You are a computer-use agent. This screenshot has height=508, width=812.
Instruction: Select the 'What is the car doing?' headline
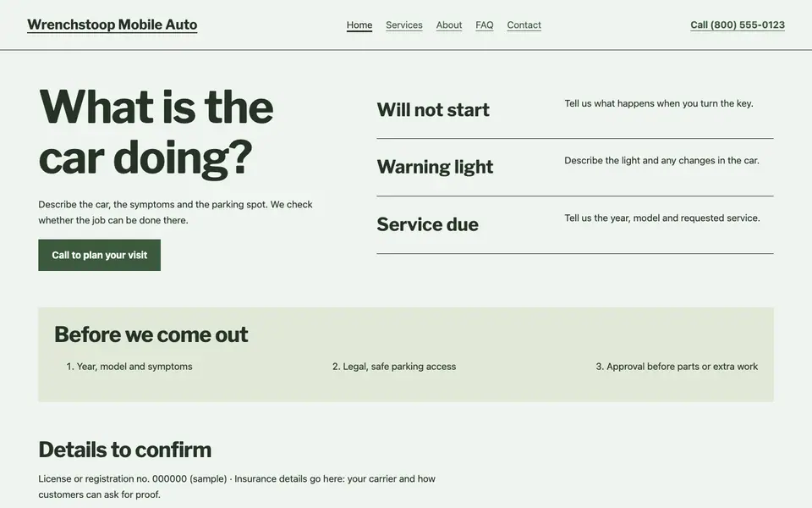coord(156,132)
